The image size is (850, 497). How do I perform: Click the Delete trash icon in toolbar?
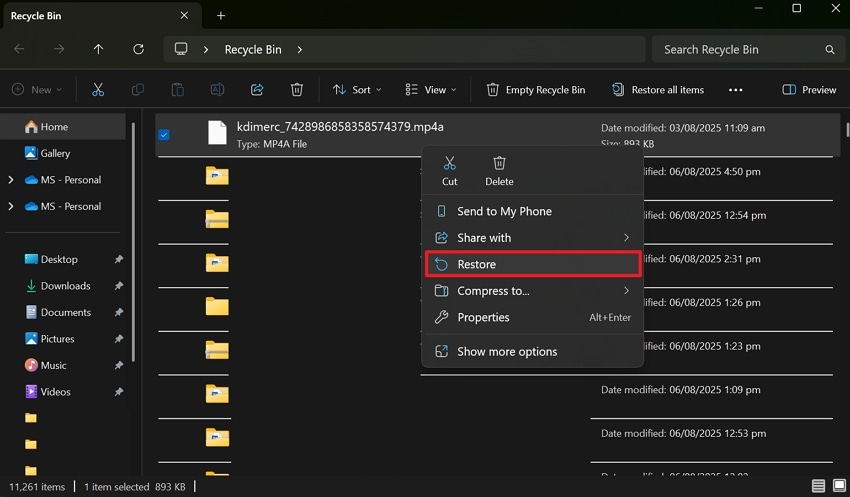297,89
